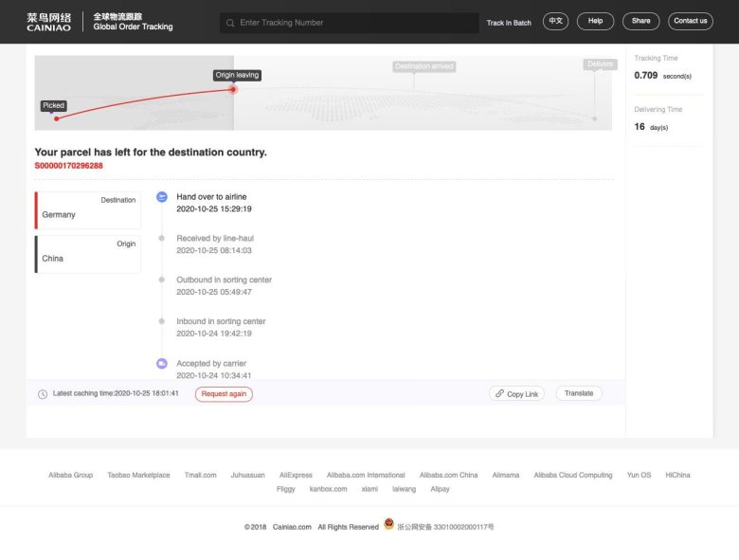The image size is (739, 560).
Task: Click the search magnifier icon
Action: (x=230, y=23)
